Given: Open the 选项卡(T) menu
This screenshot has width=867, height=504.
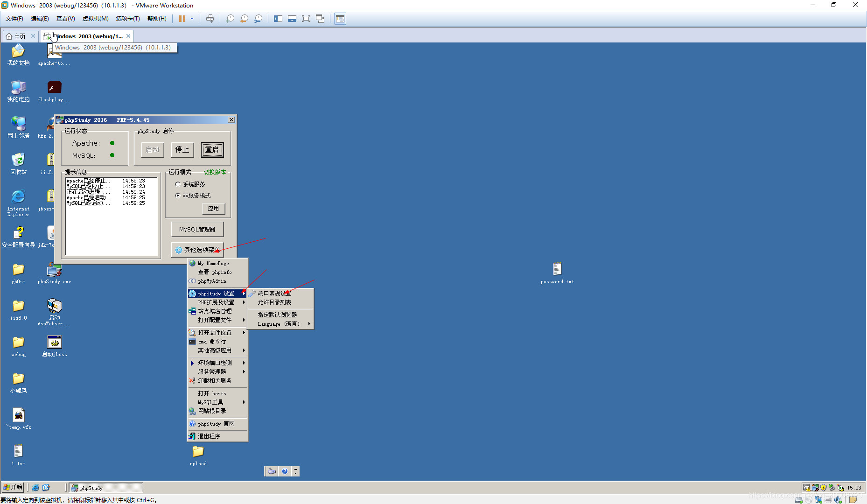Looking at the screenshot, I should point(128,19).
